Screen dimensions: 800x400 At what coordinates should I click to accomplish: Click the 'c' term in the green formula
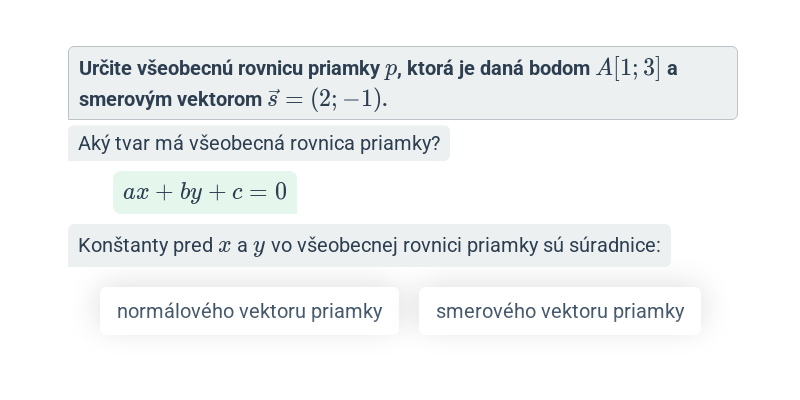(x=237, y=193)
